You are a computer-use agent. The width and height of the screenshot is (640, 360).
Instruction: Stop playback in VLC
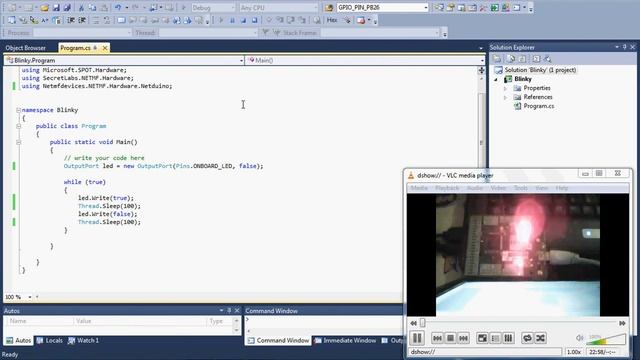tap(450, 338)
